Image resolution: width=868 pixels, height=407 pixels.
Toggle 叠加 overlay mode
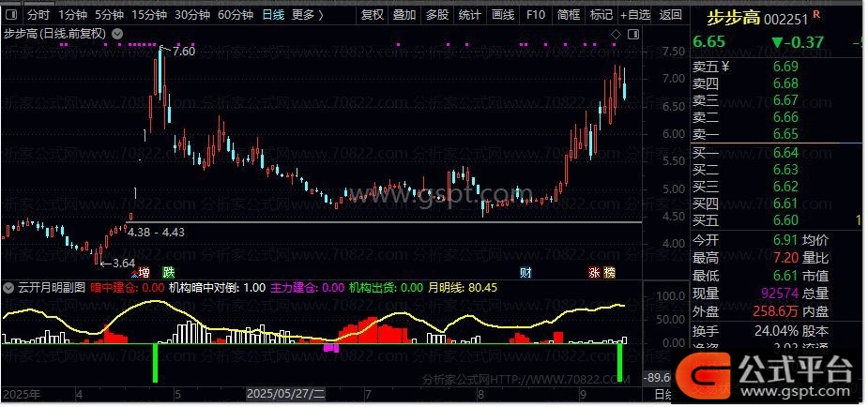(x=404, y=15)
